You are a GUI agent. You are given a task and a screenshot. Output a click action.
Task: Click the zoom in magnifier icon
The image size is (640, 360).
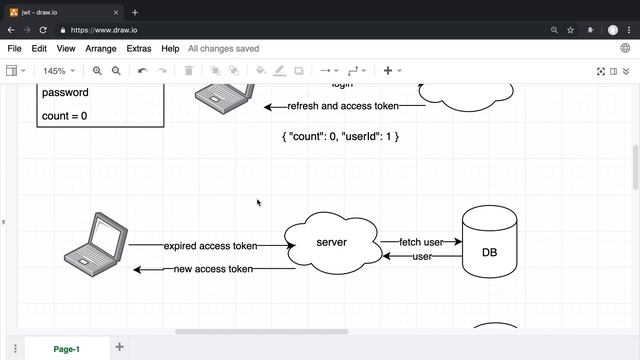click(x=97, y=71)
